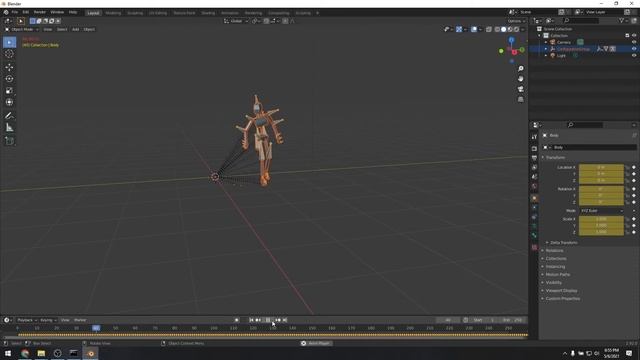Open the Scene properties tab icon
This screenshot has width=640, height=360.
(534, 177)
